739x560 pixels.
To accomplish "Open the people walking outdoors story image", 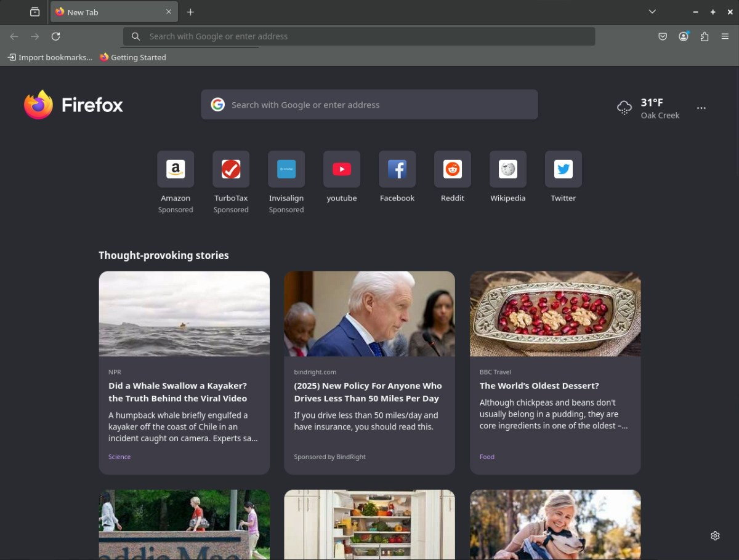I will pos(184,524).
